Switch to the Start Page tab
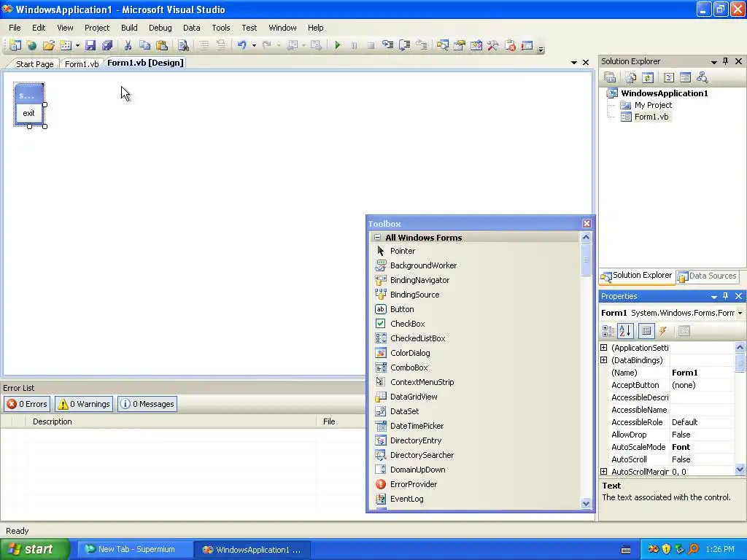This screenshot has height=560, width=747. 34,64
